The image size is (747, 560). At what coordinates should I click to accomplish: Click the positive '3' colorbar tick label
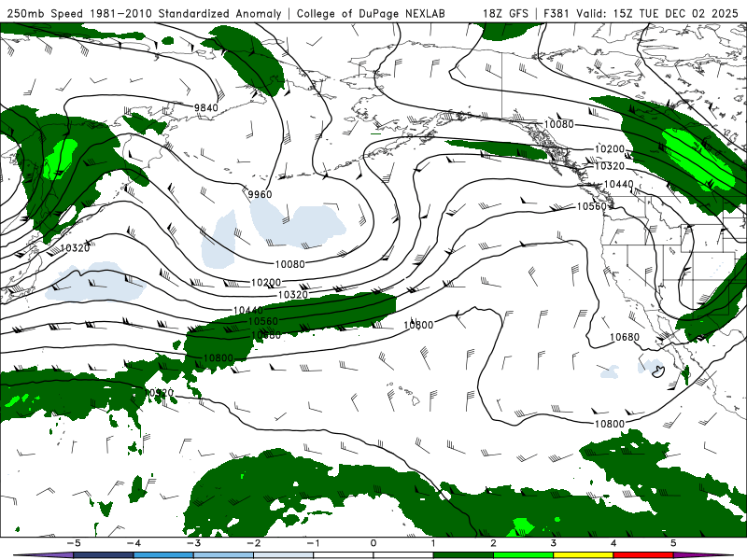(553, 543)
